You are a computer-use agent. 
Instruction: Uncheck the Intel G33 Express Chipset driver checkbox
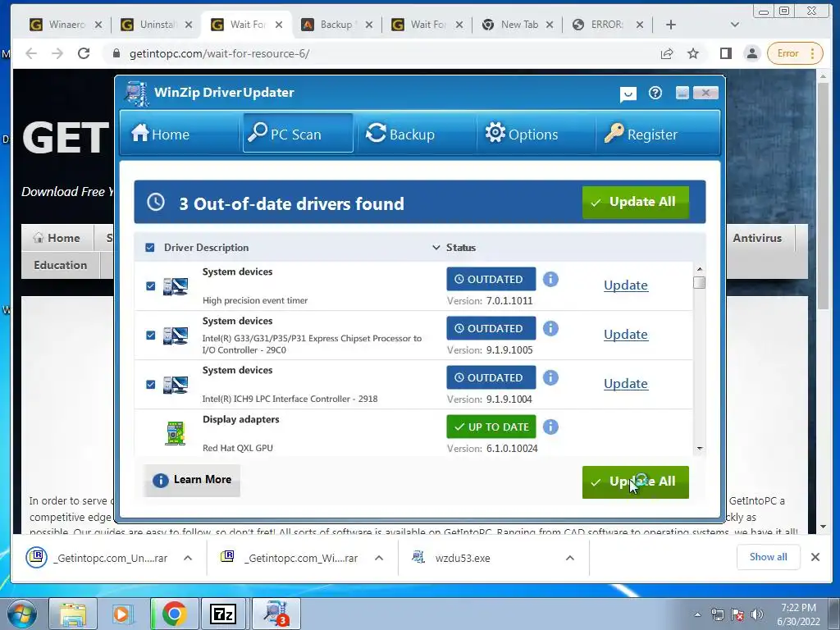(151, 336)
